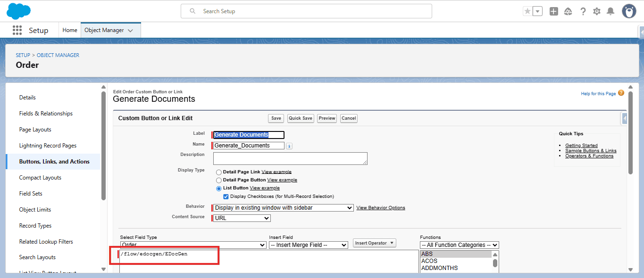The image size is (644, 278).
Task: Open Compact Layouts in the sidebar
Action: (x=40, y=178)
